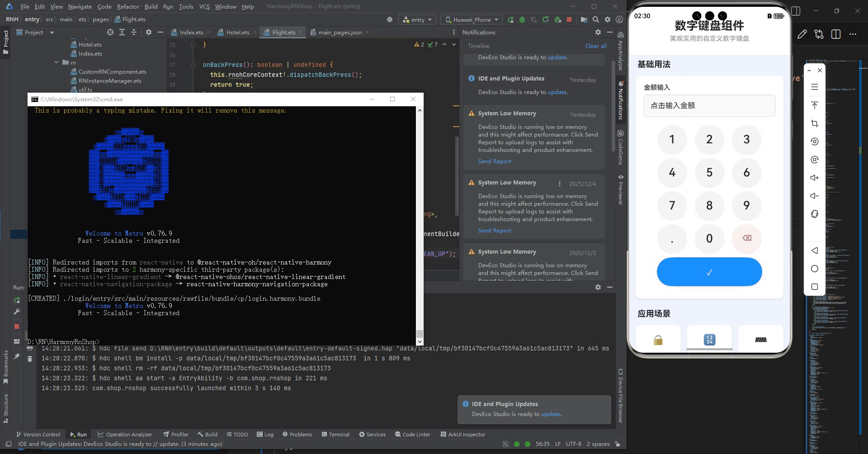Click the locate target icon beside entry selector
Screen dimensions: 868x454
click(x=390, y=19)
